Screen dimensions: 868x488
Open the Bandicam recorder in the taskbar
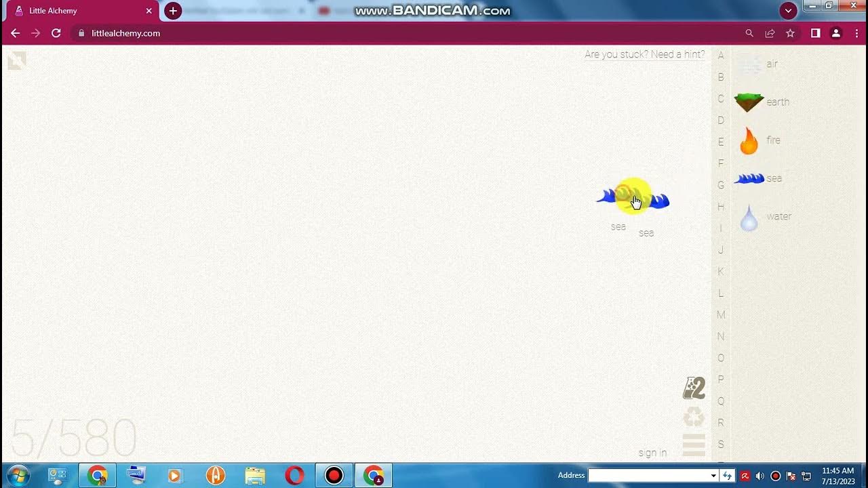(334, 475)
